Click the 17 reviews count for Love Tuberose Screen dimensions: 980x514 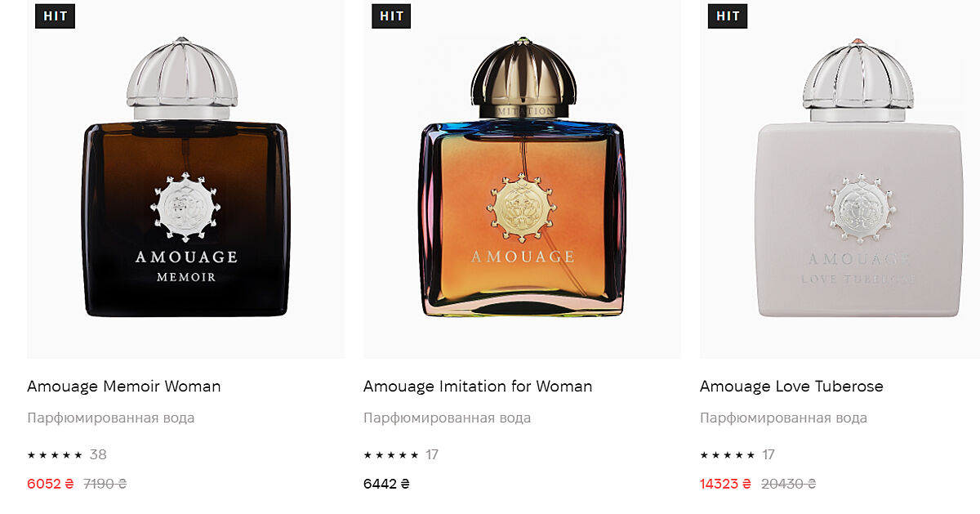(x=768, y=455)
